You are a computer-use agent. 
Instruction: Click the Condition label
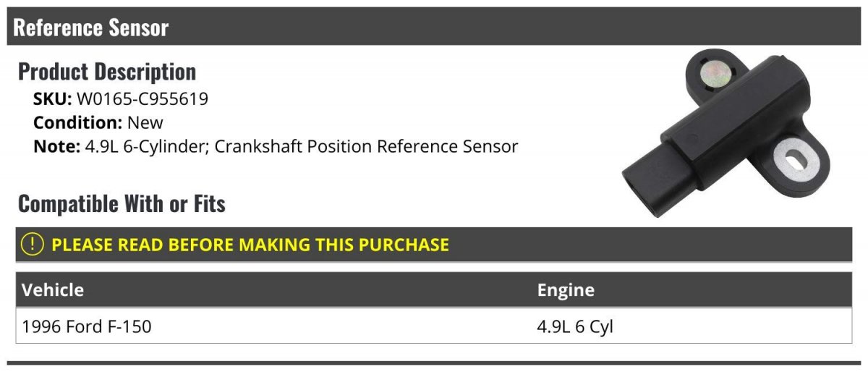(x=77, y=122)
